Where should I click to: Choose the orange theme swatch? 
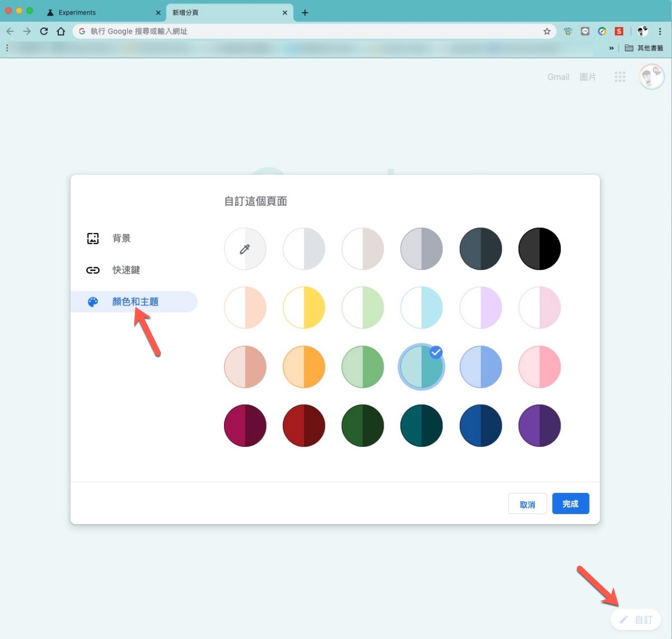point(304,367)
